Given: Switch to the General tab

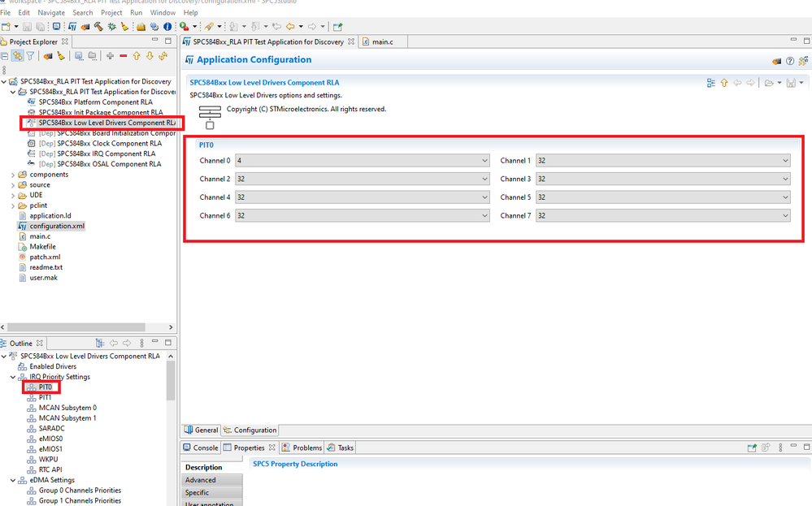Looking at the screenshot, I should coord(202,430).
